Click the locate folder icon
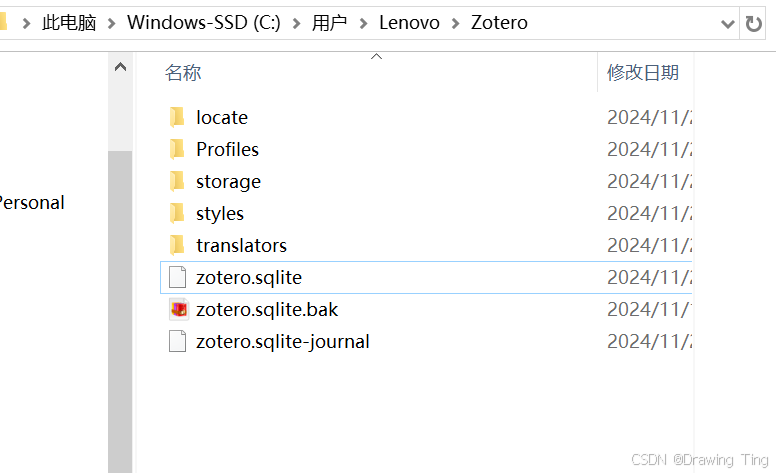Viewport: 776px width, 473px height. click(x=177, y=118)
